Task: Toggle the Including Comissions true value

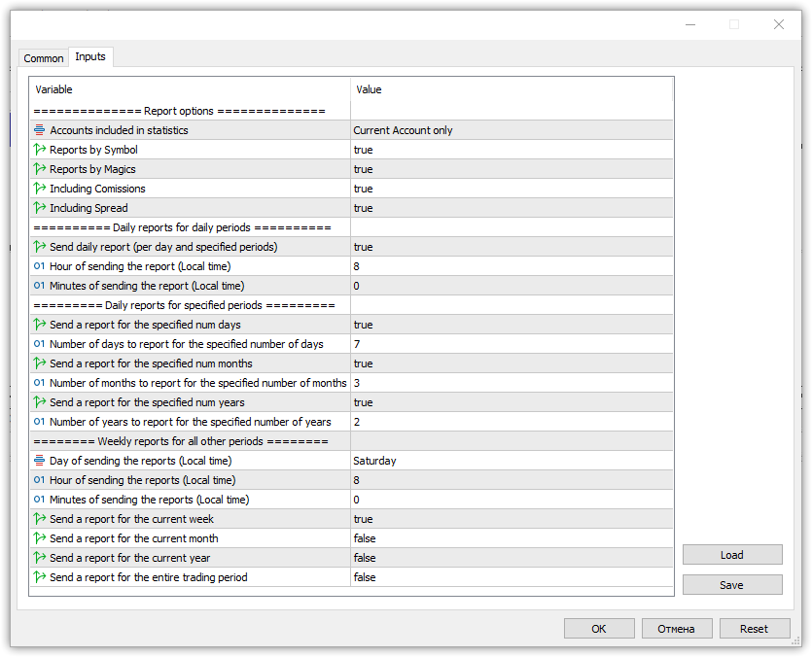Action: [x=511, y=189]
